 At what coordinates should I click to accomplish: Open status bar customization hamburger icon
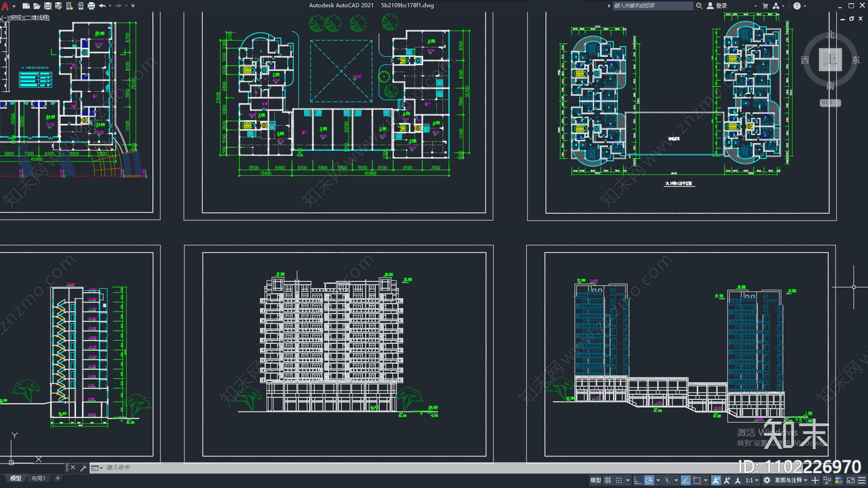pyautogui.click(x=861, y=480)
